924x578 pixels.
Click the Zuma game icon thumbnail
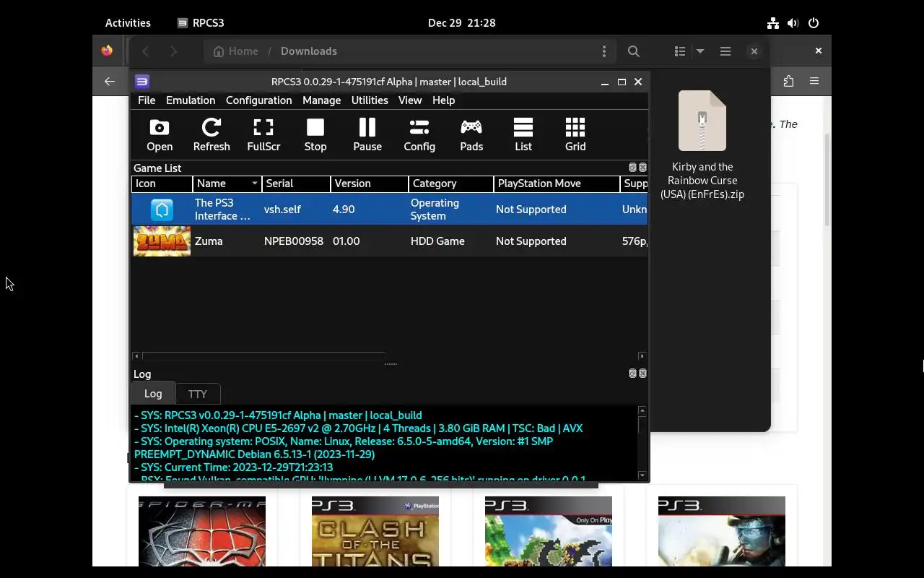point(162,241)
